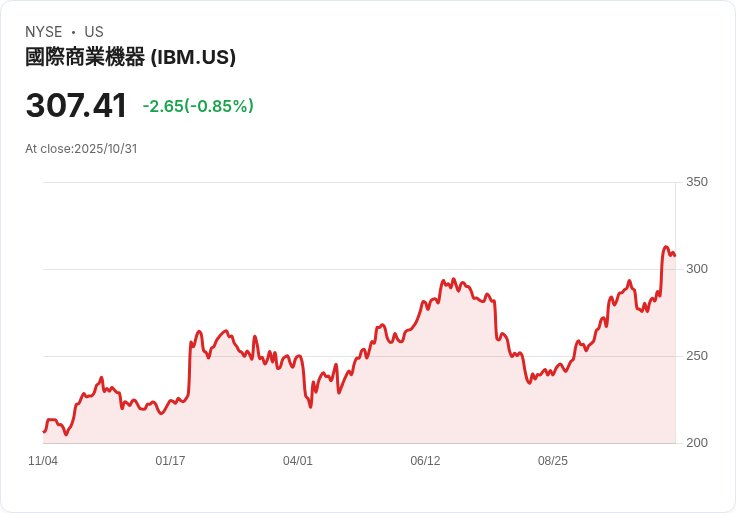Select the 01/17 date on x-axis
This screenshot has height=513, width=736.
tap(170, 461)
